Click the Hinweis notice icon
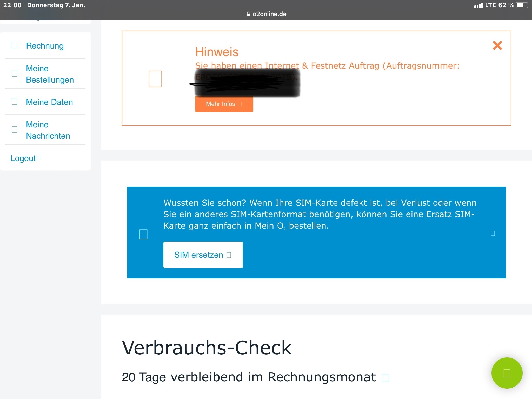Viewport: 532px width, 399px height. click(x=155, y=79)
